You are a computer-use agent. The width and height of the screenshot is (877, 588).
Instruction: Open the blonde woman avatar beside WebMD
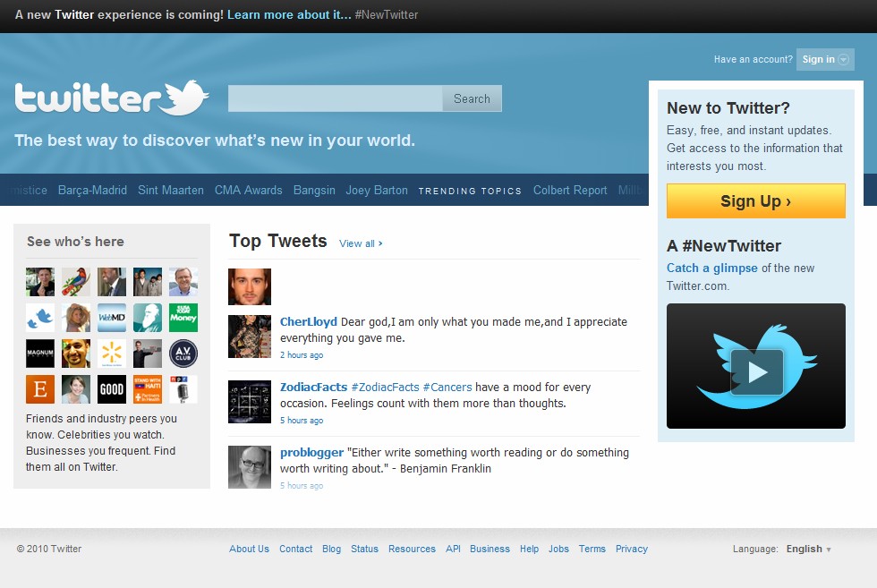(x=76, y=317)
